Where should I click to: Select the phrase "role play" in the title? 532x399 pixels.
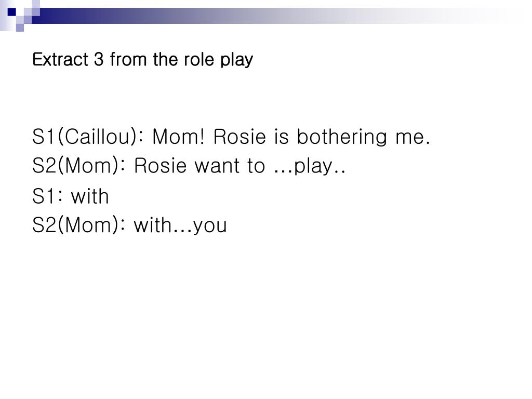coord(219,60)
